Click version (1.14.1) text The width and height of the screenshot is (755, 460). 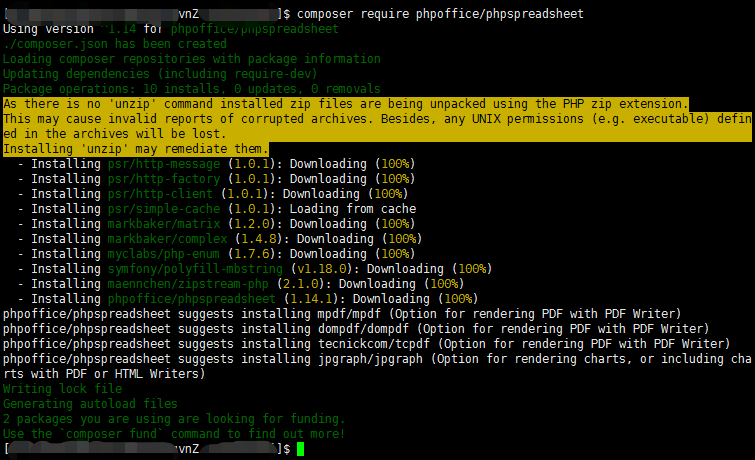click(311, 299)
